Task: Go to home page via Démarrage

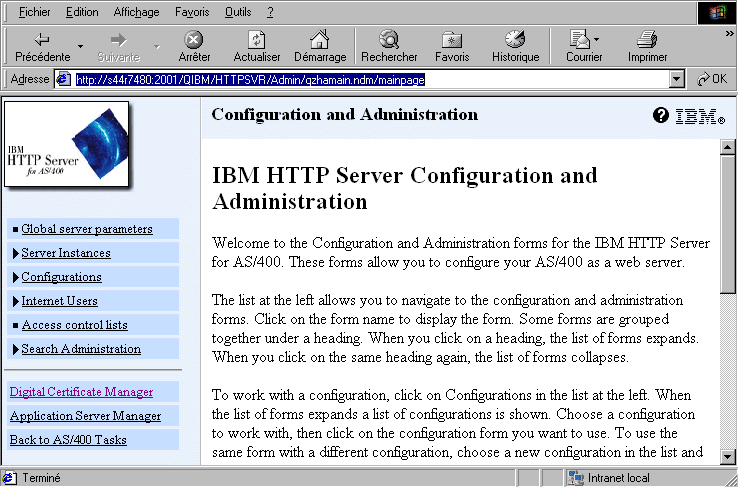Action: tap(320, 47)
